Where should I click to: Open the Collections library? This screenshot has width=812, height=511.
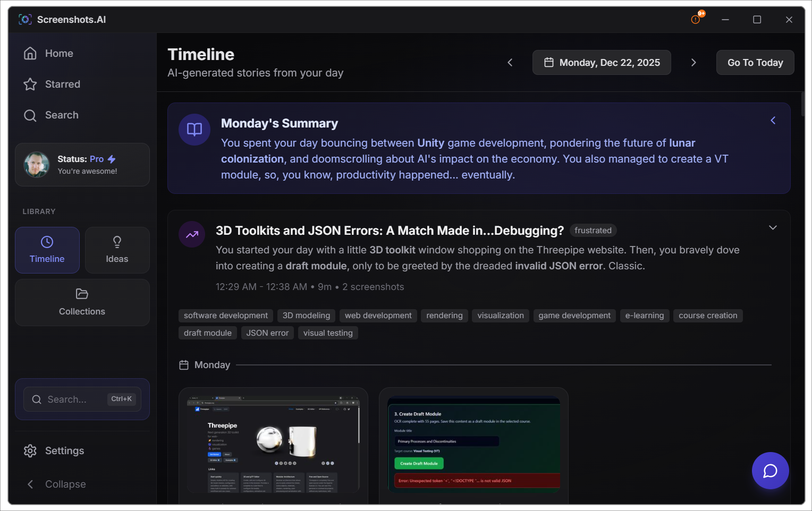(82, 303)
